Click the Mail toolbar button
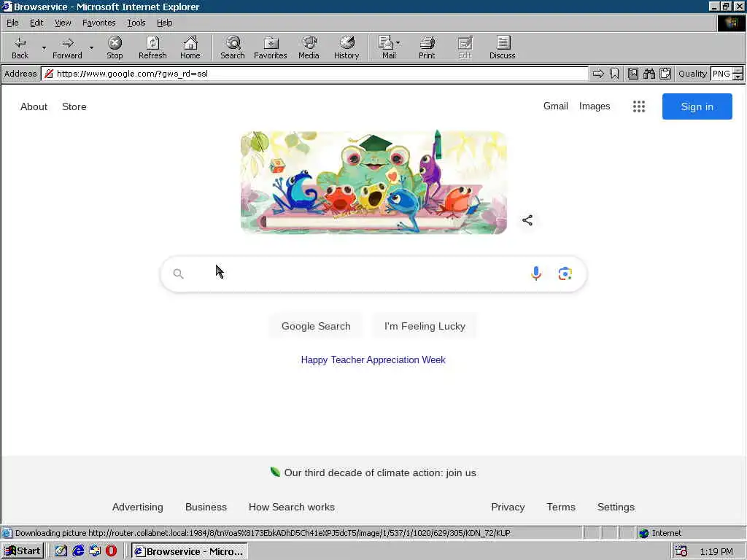Image resolution: width=747 pixels, height=560 pixels. 387,47
